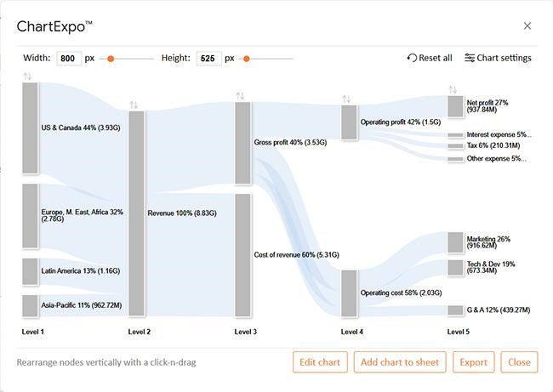
Task: Click the Level 5 sort arrows icon
Action: (453, 89)
